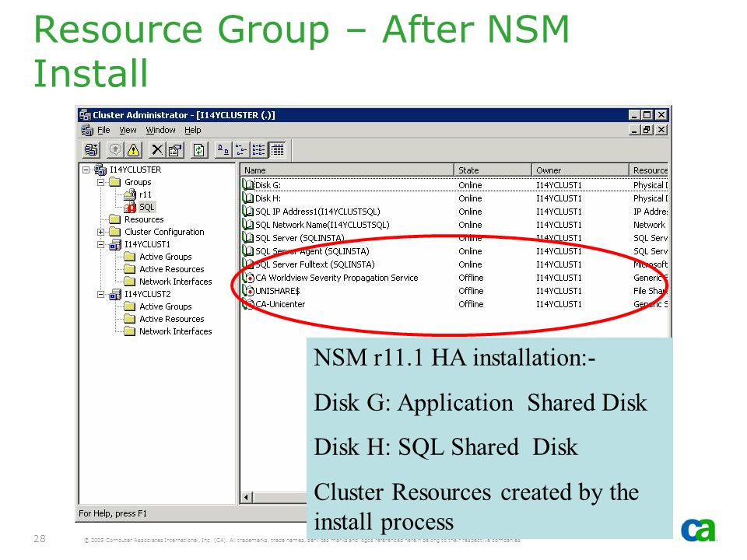The image size is (747, 560).
Task: Select the SQL Server Fulltext (SQLINSTA) row
Action: (454, 264)
